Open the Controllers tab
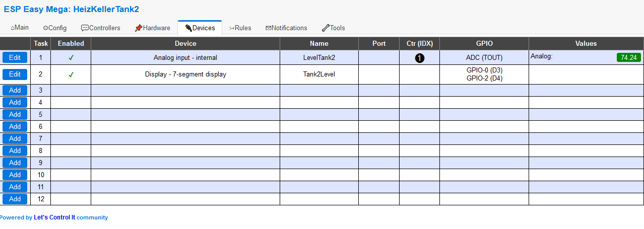Viewport: 644px width, 229px height. point(101,28)
